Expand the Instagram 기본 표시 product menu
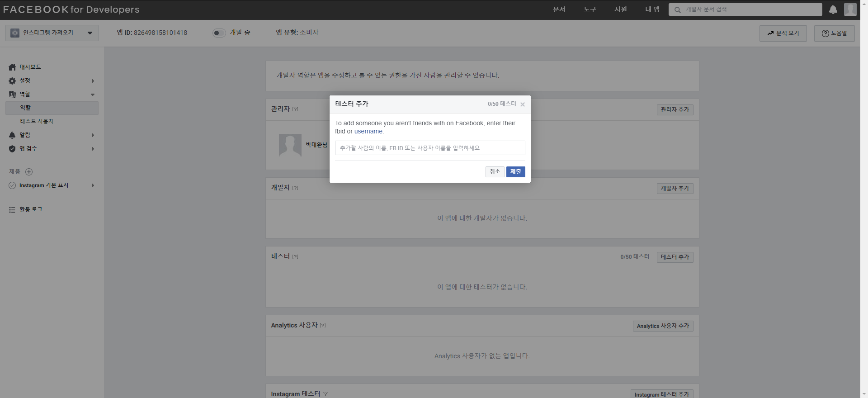868x398 pixels. [93, 185]
